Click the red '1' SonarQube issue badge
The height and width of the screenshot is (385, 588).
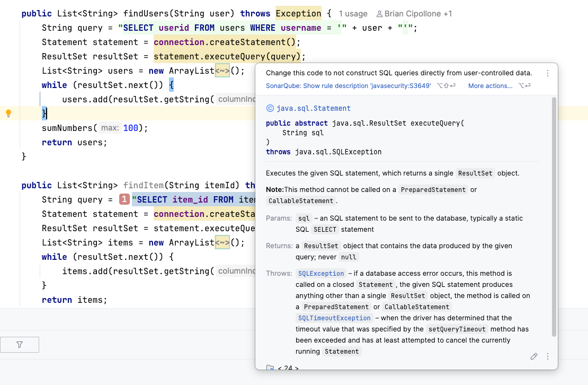(124, 199)
